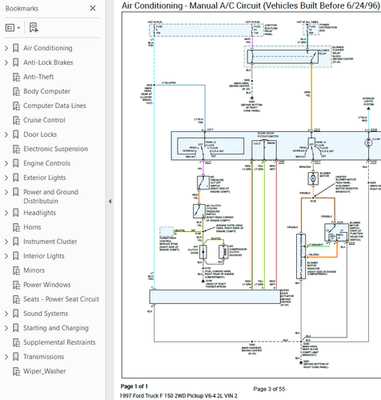The width and height of the screenshot is (381, 400).
Task: Expand the Instrument Cluster bookmark
Action: pos(6,242)
